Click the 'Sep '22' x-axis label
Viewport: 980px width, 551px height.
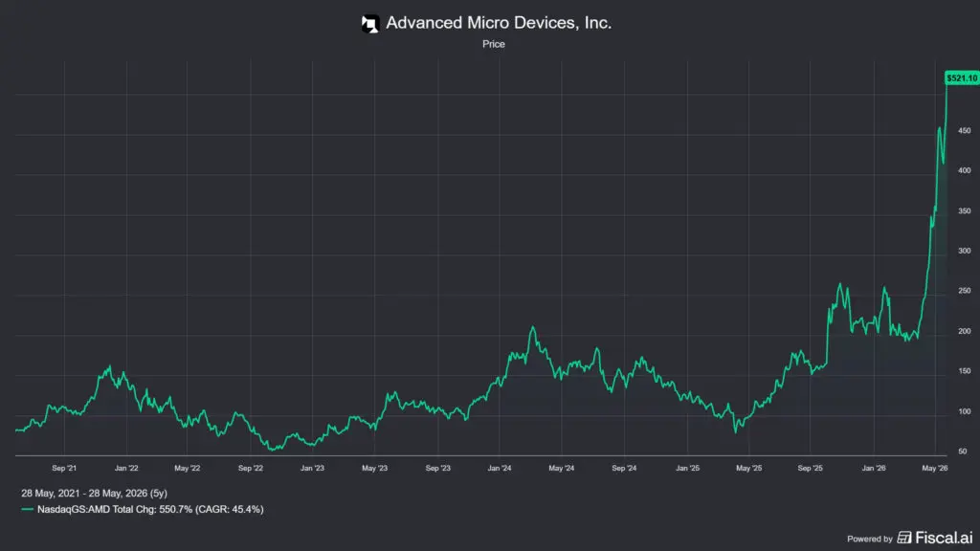(x=251, y=468)
